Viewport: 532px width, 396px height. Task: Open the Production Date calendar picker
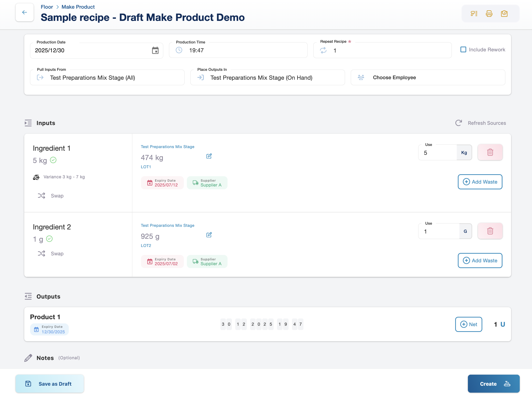(155, 50)
